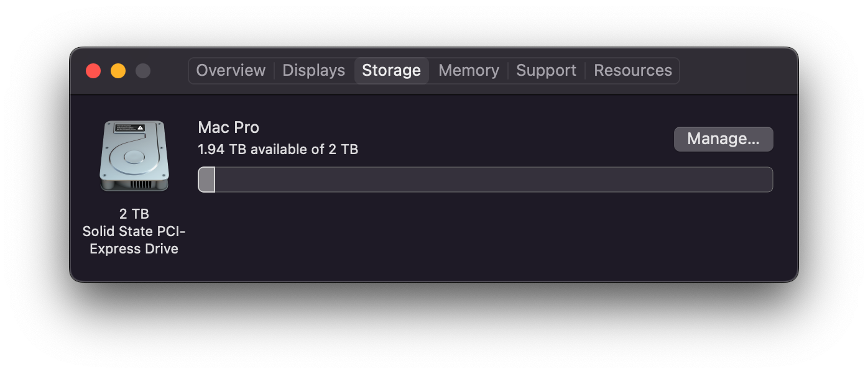
Task: Click empty title bar right of Resources
Action: 737,71
